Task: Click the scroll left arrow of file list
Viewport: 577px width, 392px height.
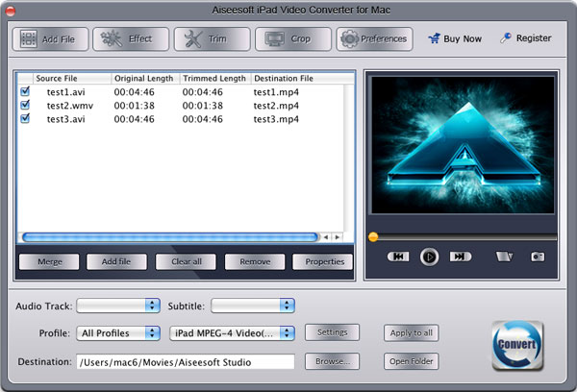Action: point(326,237)
